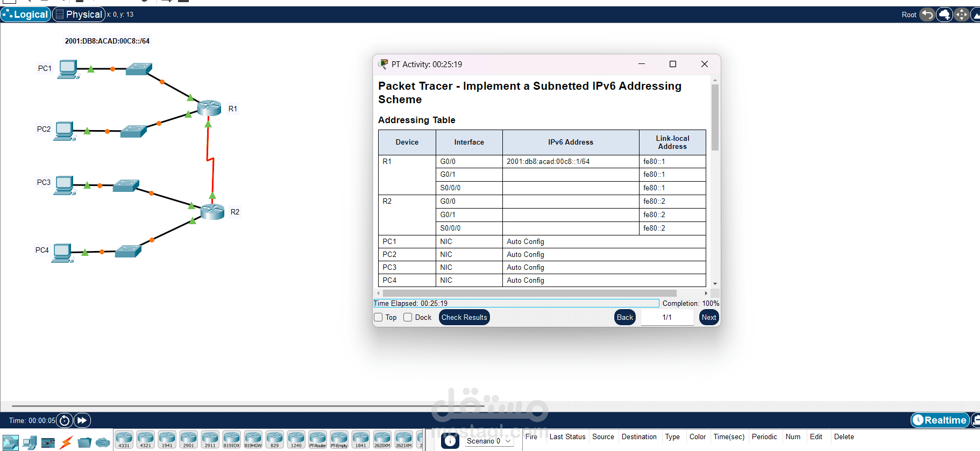Select the PC4 computer icon
Viewport: 980px width, 451px height.
63,253
